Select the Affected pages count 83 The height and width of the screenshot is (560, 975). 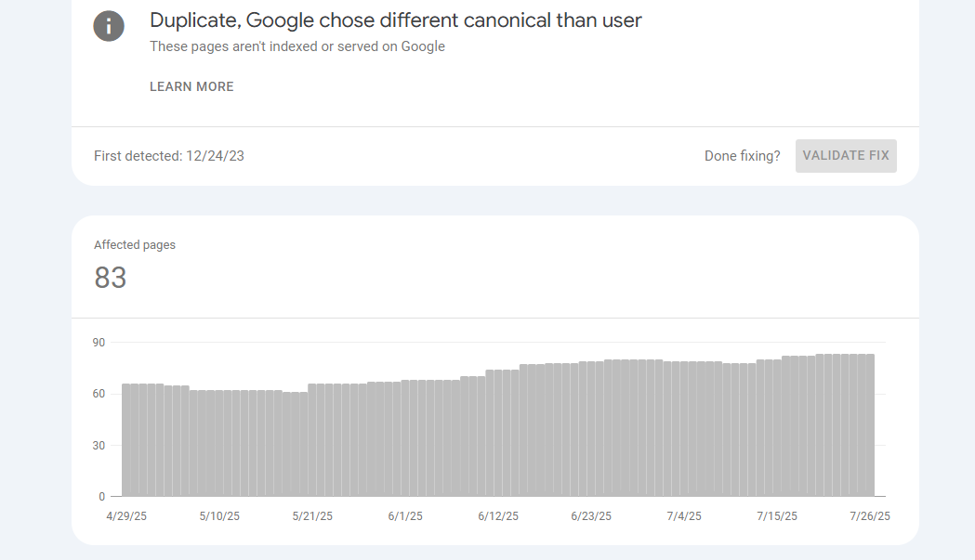pyautogui.click(x=111, y=278)
